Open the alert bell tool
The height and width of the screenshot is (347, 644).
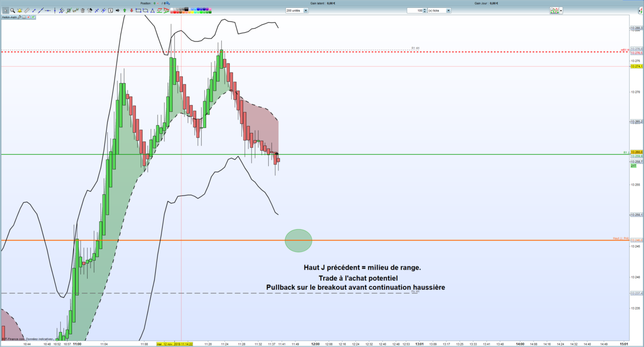(x=20, y=10)
